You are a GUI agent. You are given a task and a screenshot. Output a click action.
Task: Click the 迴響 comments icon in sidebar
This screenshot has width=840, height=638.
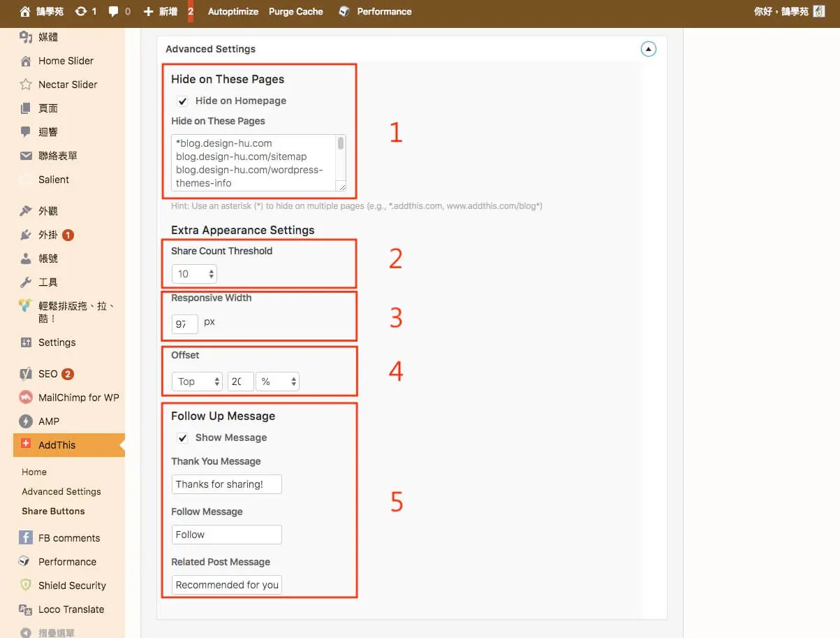coord(26,132)
